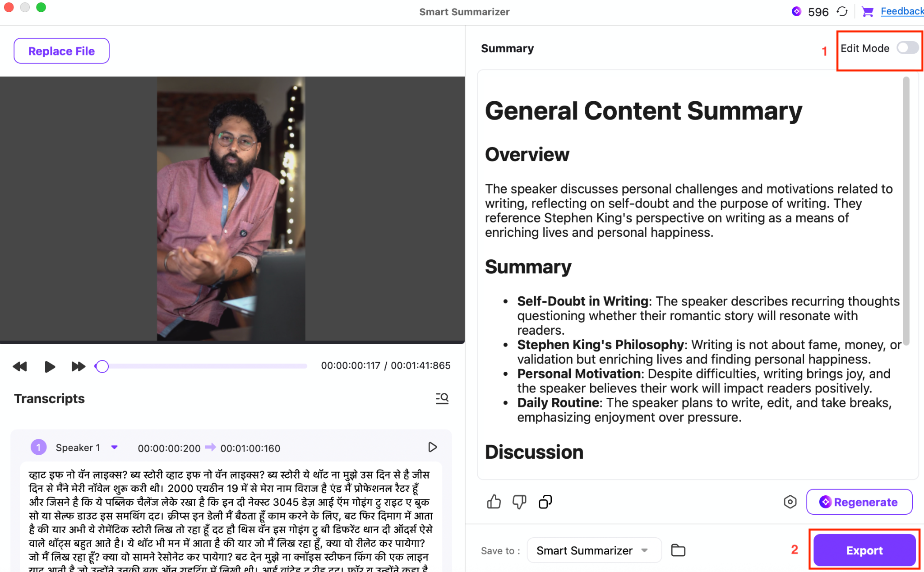Fast forward the video
This screenshot has height=572, width=924.
[78, 366]
